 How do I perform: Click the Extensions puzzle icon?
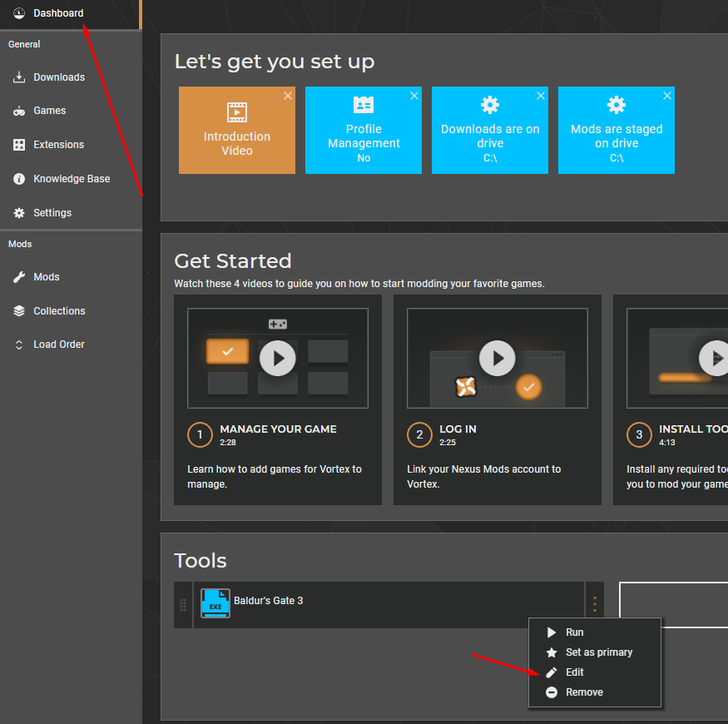pos(19,145)
